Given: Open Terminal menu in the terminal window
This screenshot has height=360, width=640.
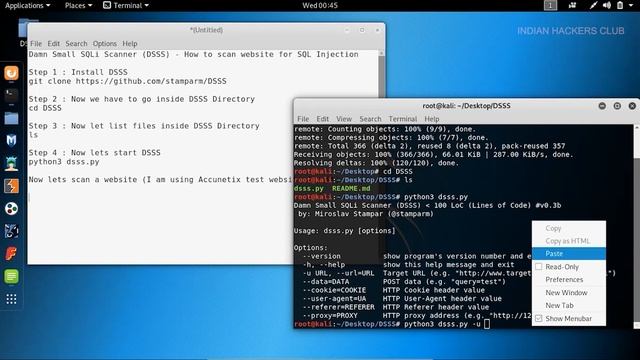Looking at the screenshot, I should [x=403, y=119].
